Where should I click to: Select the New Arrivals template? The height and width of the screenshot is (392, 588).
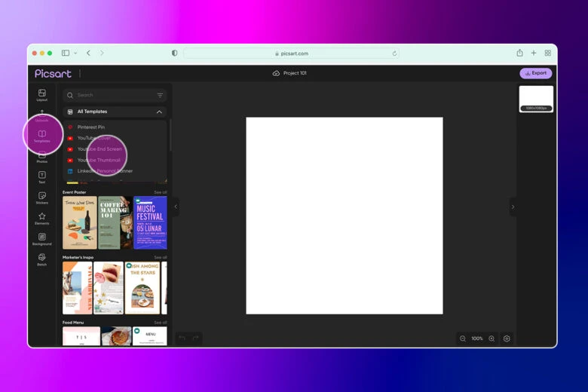click(x=77, y=288)
